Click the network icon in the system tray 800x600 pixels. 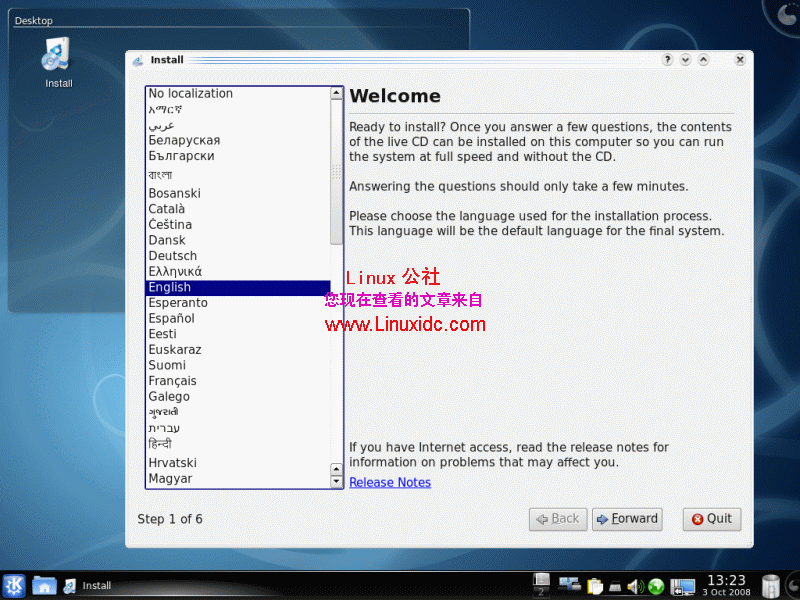pyautogui.click(x=568, y=585)
